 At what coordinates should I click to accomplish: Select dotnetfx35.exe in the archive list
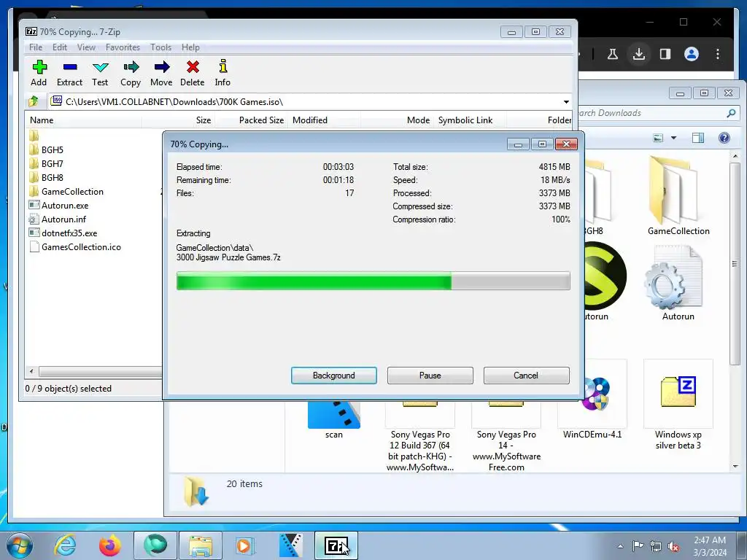tap(63, 233)
